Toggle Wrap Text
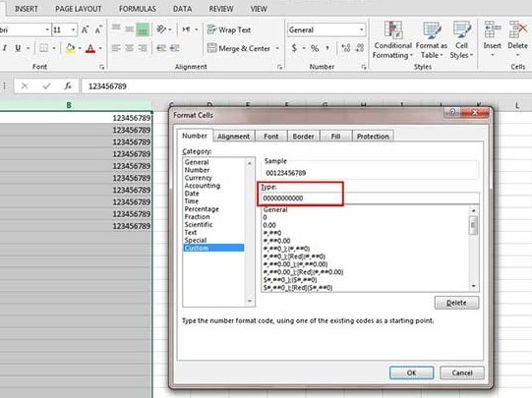532x398 pixels. tap(229, 29)
